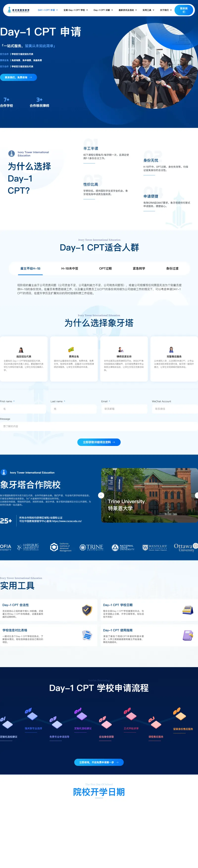Select the 紧急转学 tab

(x=139, y=269)
